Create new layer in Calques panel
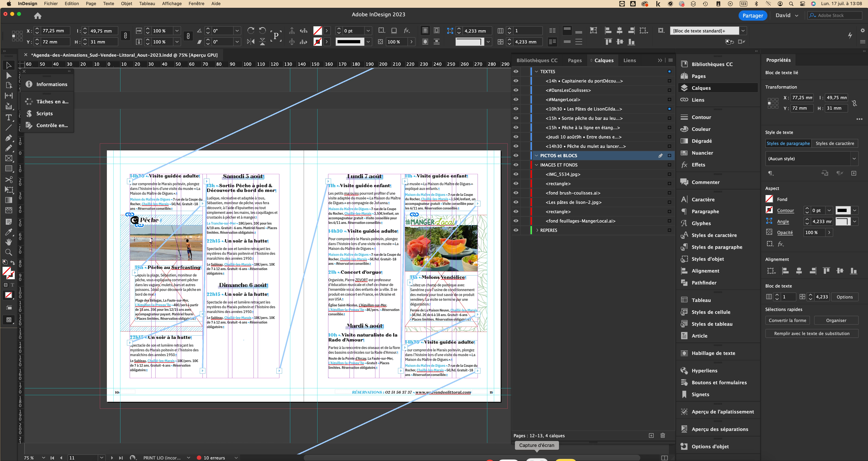868x461 pixels. point(651,435)
